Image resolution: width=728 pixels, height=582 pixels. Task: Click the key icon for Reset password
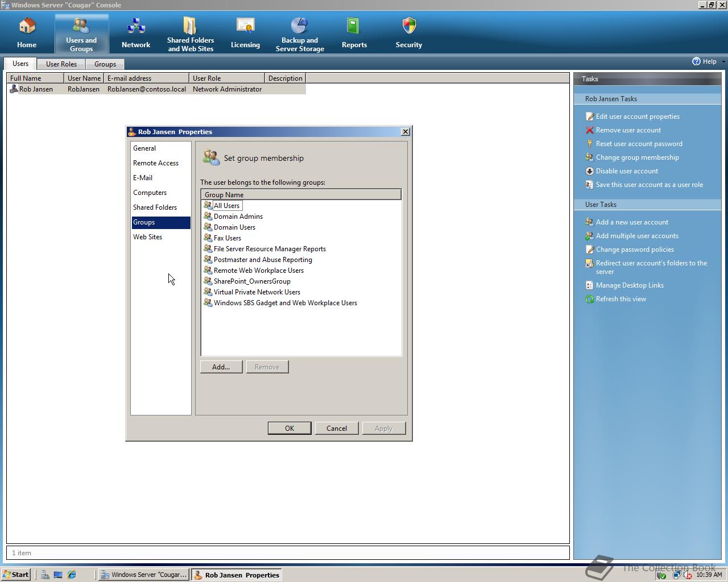[x=590, y=144]
